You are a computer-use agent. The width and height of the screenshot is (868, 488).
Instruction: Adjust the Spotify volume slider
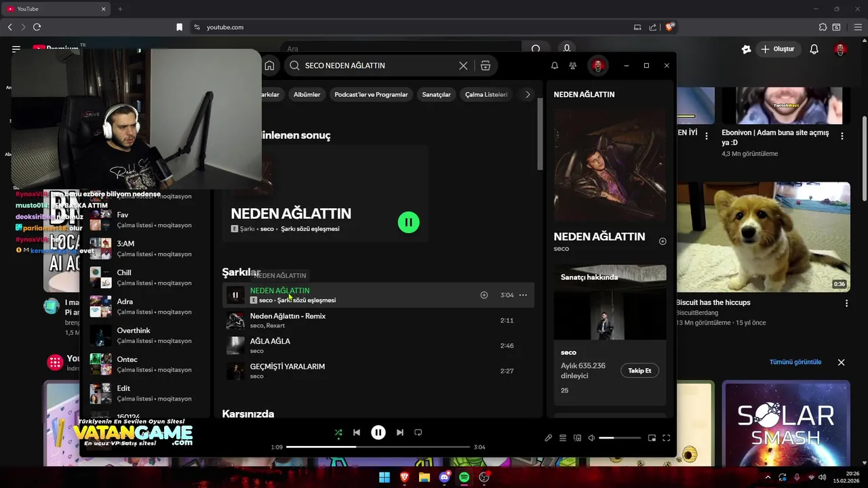pyautogui.click(x=620, y=438)
